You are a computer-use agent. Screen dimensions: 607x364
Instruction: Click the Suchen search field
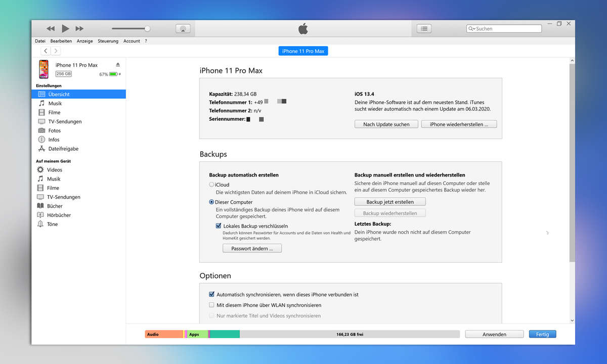tap(504, 29)
